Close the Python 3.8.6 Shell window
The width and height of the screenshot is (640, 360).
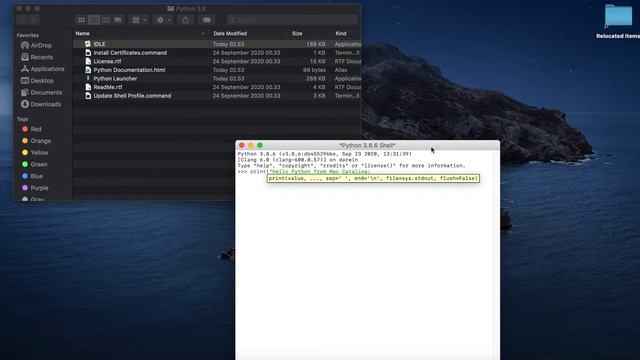[242, 145]
